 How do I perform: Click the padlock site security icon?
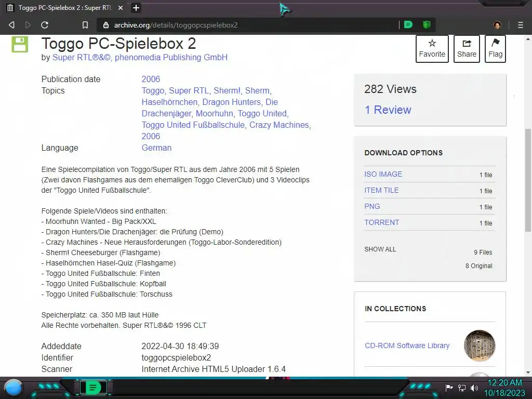coord(106,25)
